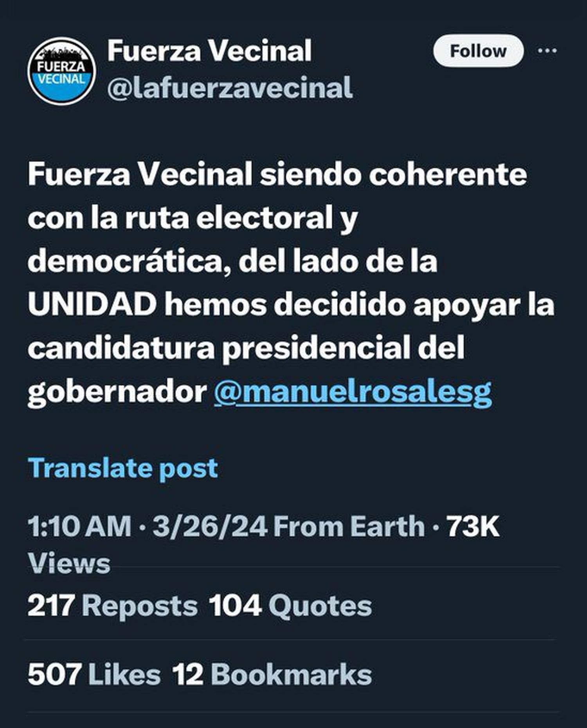Select the From Earth location label

tap(349, 526)
